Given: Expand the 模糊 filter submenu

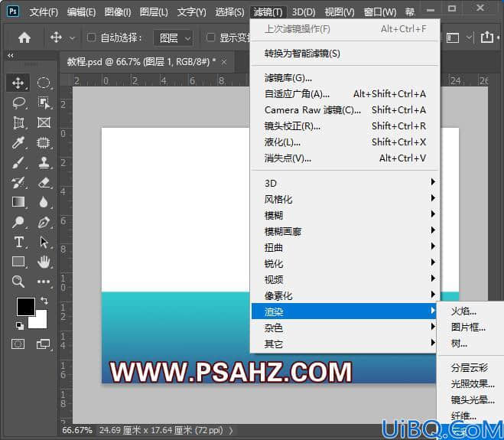Looking at the screenshot, I should (x=343, y=215).
